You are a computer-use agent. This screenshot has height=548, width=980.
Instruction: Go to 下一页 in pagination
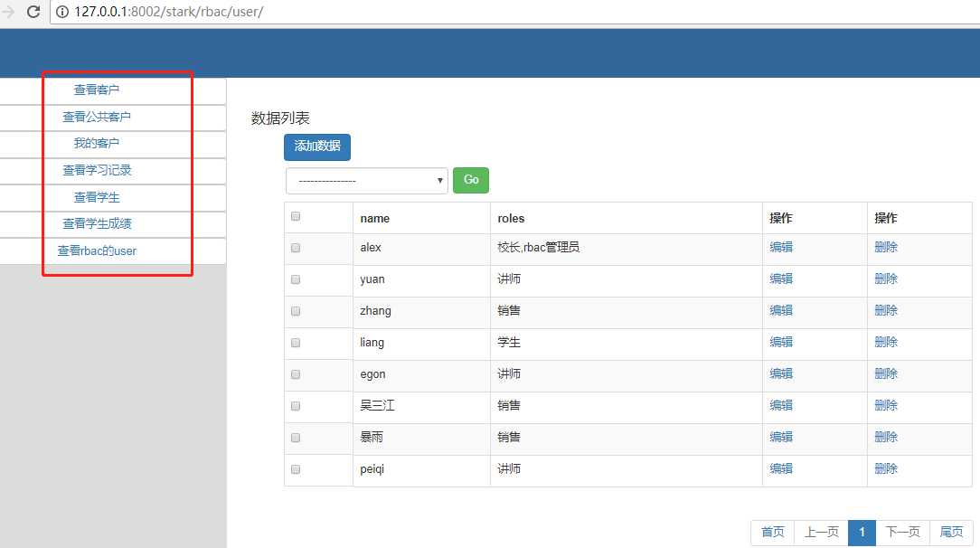pyautogui.click(x=902, y=533)
